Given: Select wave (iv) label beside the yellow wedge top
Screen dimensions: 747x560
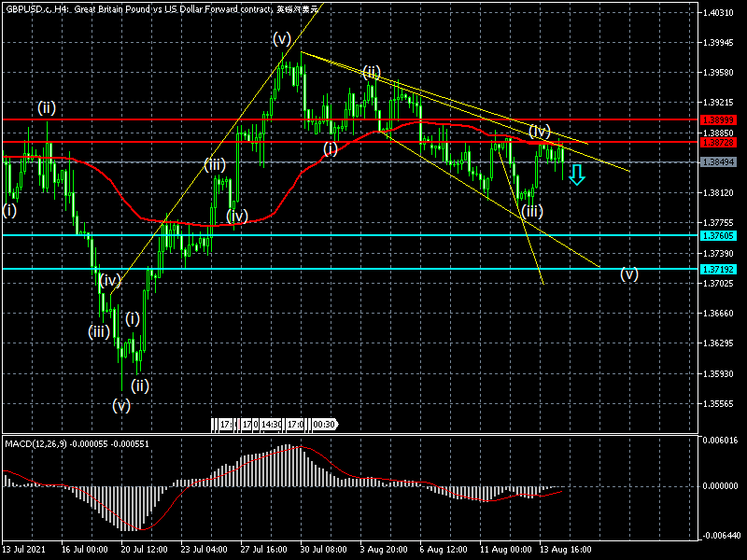Looking at the screenshot, I should click(x=540, y=130).
